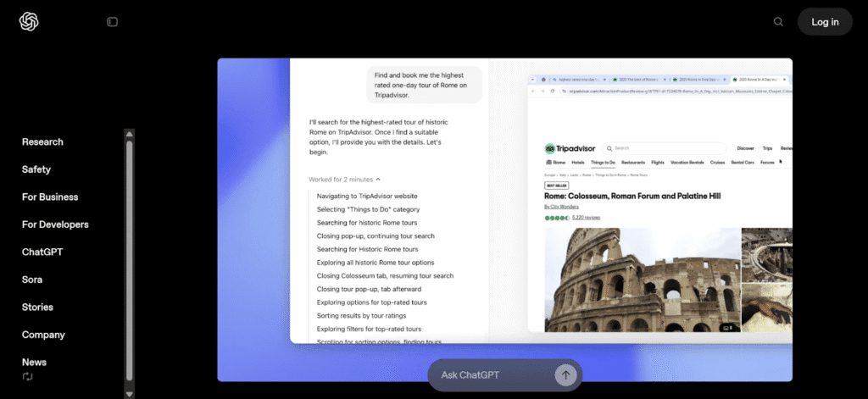Select the Hotels tab on Tripadvisor
The height and width of the screenshot is (399, 868).
click(x=578, y=163)
